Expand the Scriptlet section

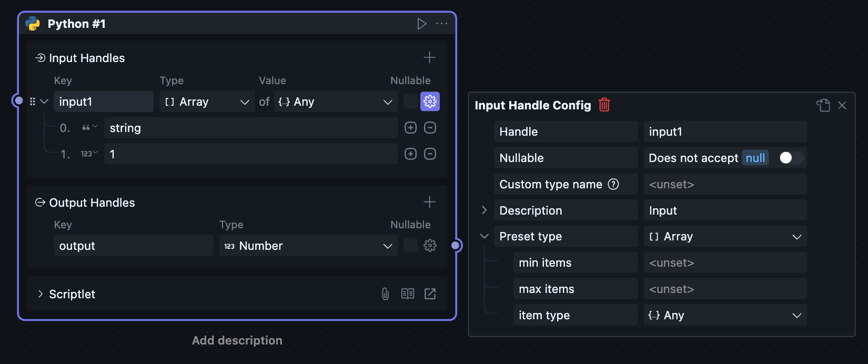coord(41,294)
